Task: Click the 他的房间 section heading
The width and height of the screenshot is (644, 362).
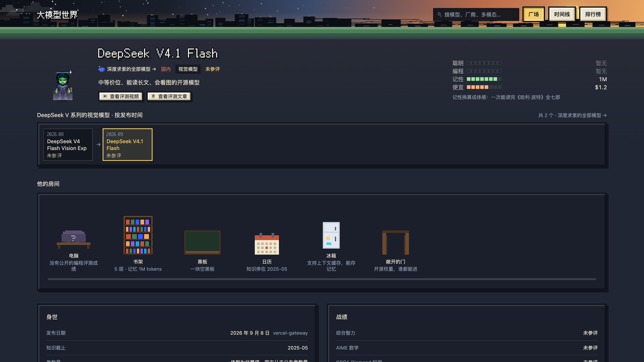Action: 48,184
